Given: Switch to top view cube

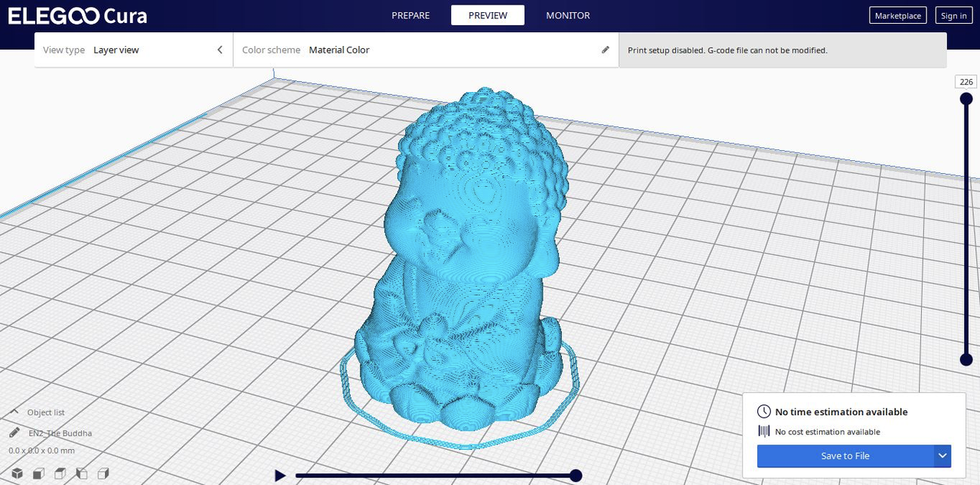Looking at the screenshot, I should pyautogui.click(x=60, y=474).
